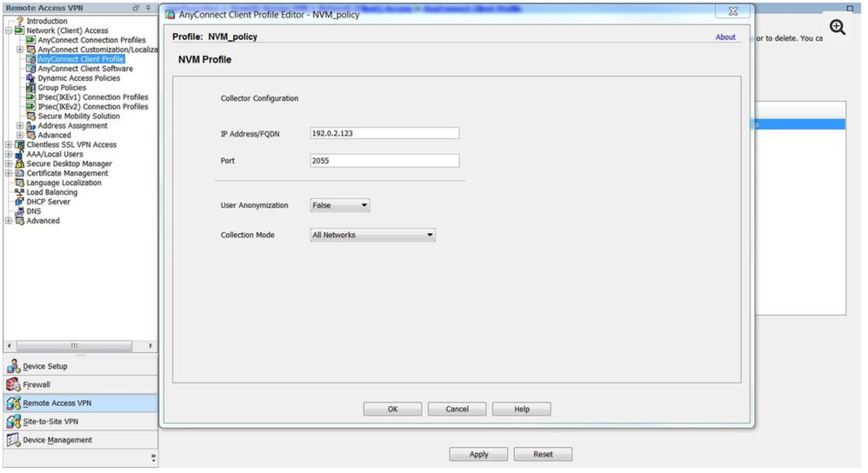Select the AnyConnect Client Profile icon
Image resolution: width=868 pixels, height=473 pixels.
point(31,58)
